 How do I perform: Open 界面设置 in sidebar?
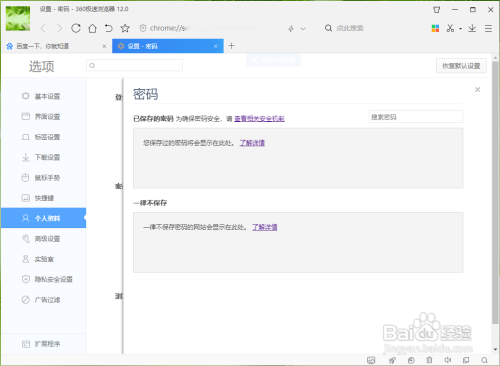click(x=43, y=117)
